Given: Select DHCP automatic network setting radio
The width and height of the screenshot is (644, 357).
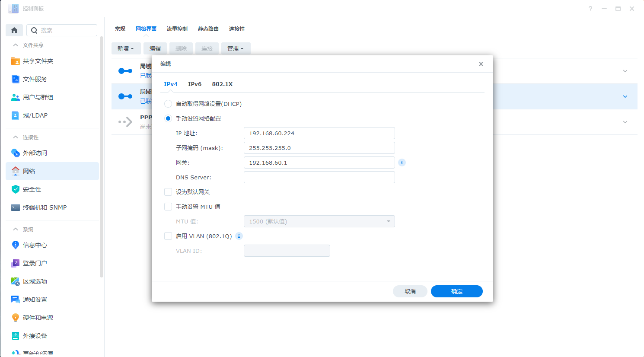Looking at the screenshot, I should (x=168, y=104).
